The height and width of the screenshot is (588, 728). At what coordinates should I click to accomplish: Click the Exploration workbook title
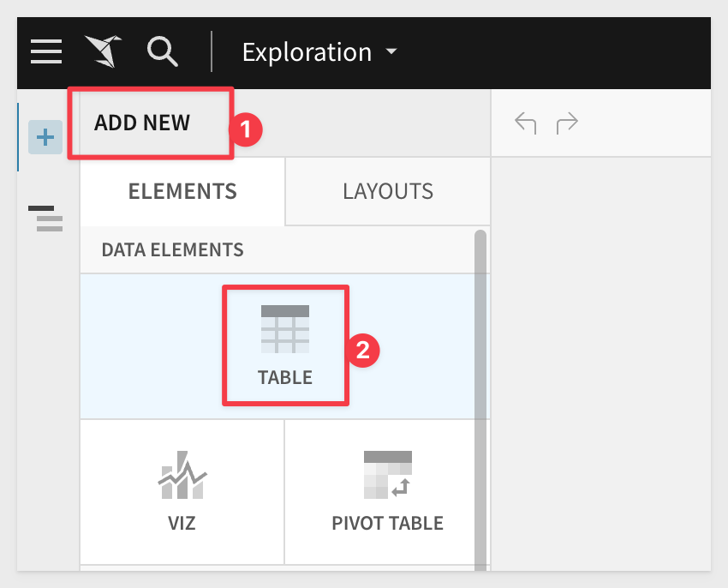tap(307, 52)
